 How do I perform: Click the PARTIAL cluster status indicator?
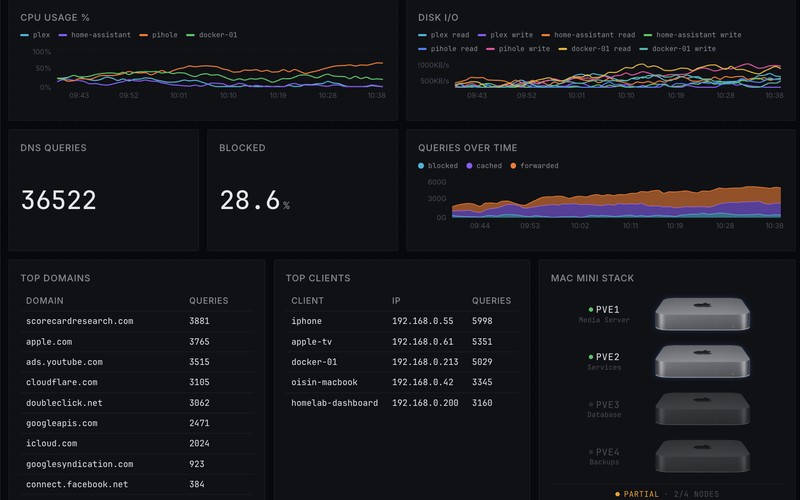[x=637, y=494]
